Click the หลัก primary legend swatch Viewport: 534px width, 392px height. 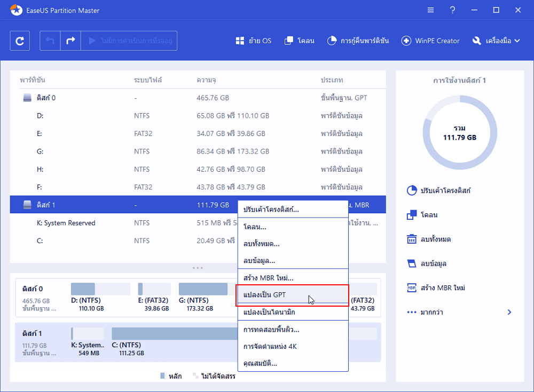coord(163,375)
